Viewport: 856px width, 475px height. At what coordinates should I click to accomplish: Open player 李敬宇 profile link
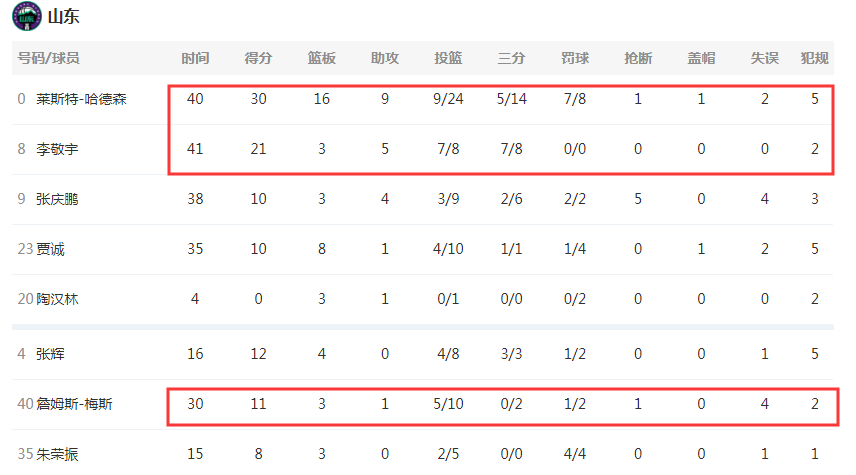tap(57, 149)
